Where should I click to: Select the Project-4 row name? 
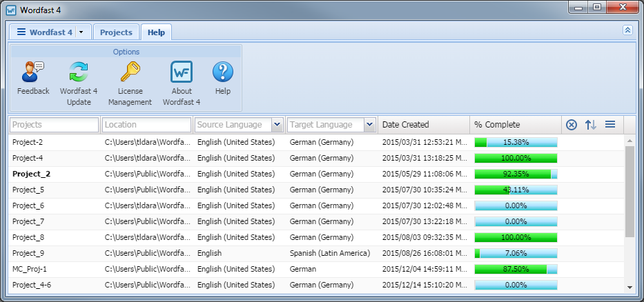point(28,158)
